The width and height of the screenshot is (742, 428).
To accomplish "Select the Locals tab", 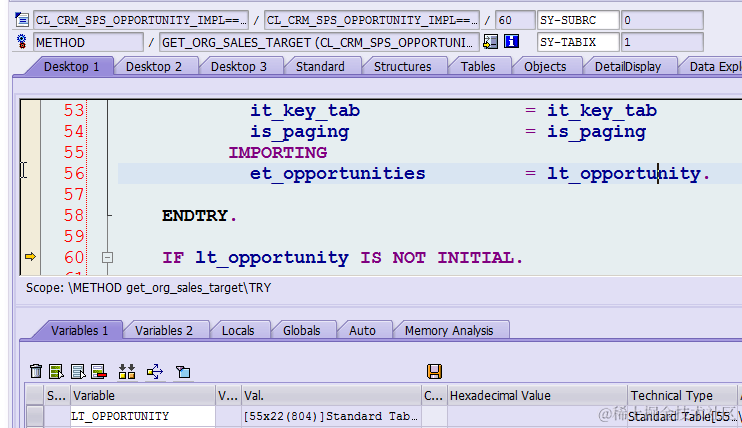I will coord(238,330).
